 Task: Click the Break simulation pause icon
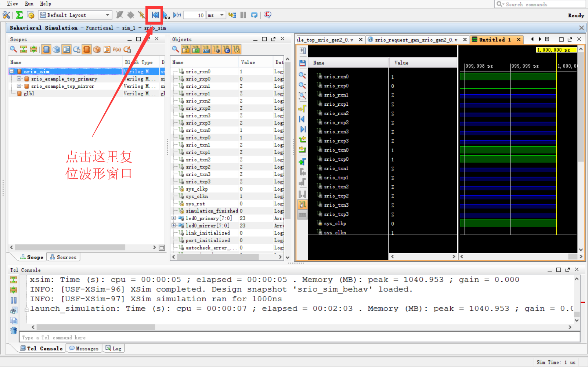[243, 15]
